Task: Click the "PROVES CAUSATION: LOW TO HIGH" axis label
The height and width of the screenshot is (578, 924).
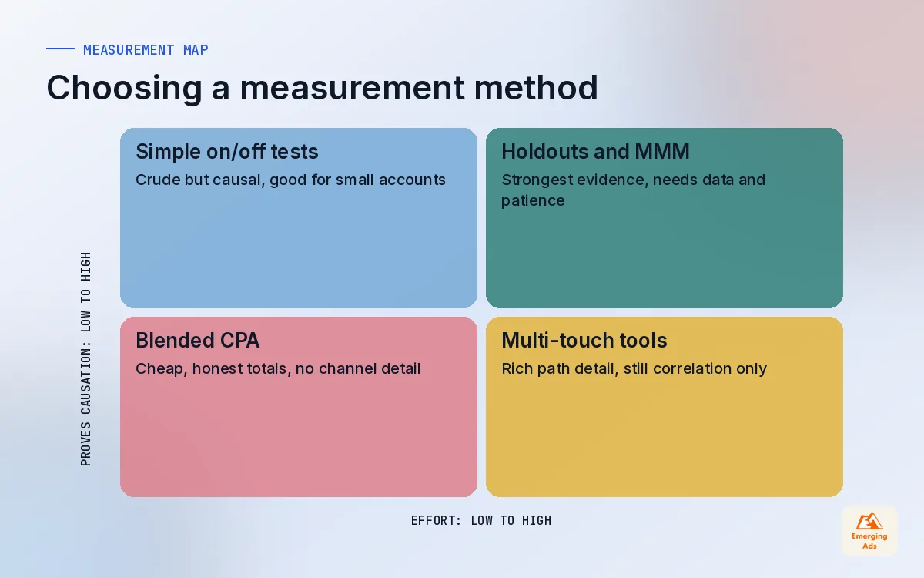Action: pyautogui.click(x=85, y=359)
